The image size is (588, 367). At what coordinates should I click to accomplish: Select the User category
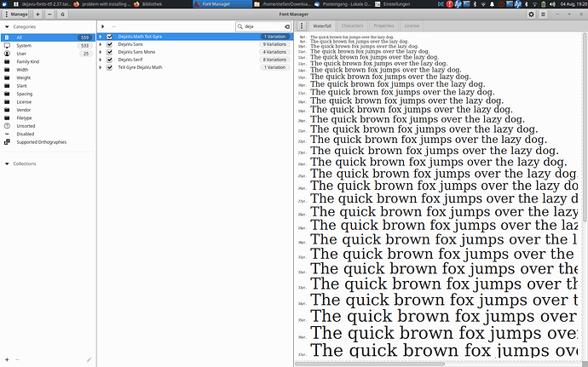point(21,54)
